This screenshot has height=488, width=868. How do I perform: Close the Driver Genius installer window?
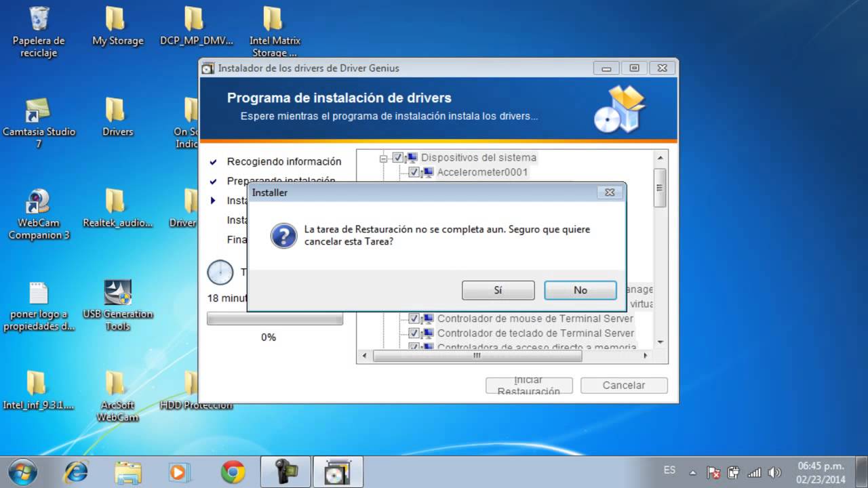point(663,68)
